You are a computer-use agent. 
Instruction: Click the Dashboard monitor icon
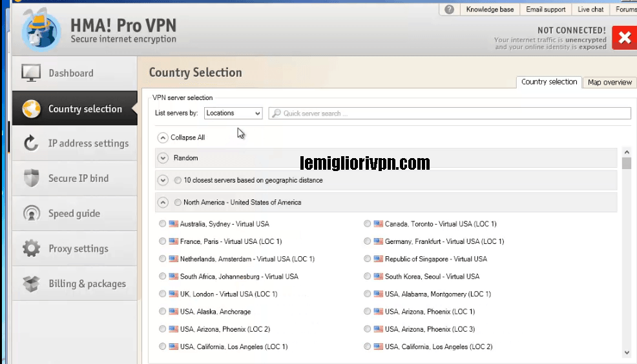click(31, 73)
